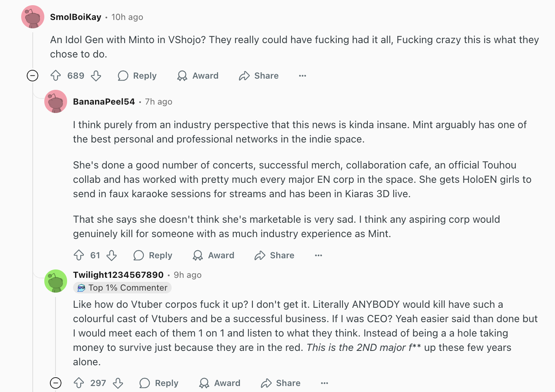This screenshot has width=555, height=392.
Task: Open Twilight1234567890's user profile
Action: 118,275
